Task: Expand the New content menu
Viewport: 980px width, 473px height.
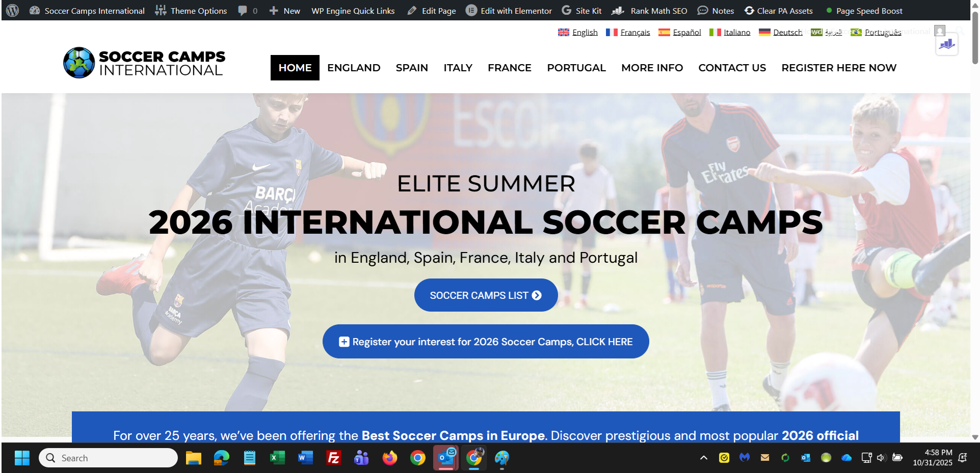Action: pos(285,11)
